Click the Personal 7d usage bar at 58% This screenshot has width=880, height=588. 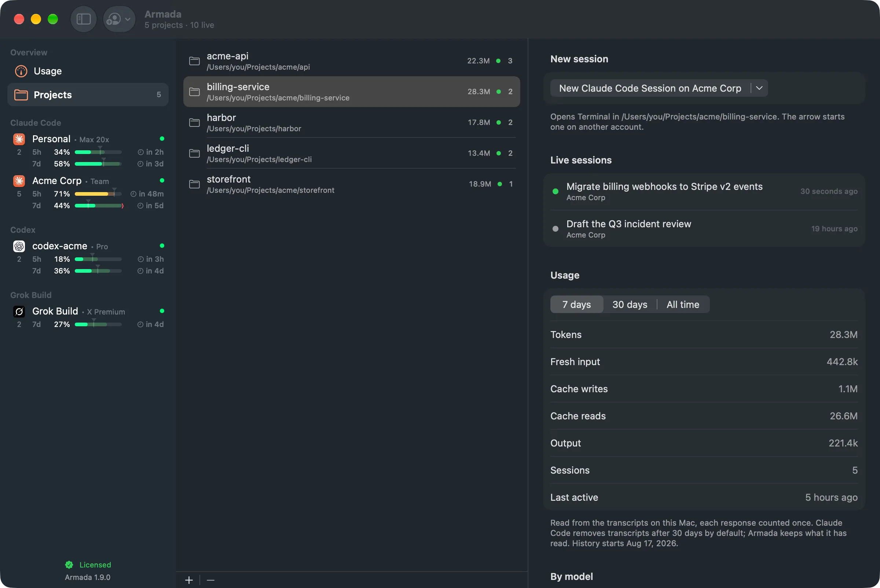click(98, 164)
